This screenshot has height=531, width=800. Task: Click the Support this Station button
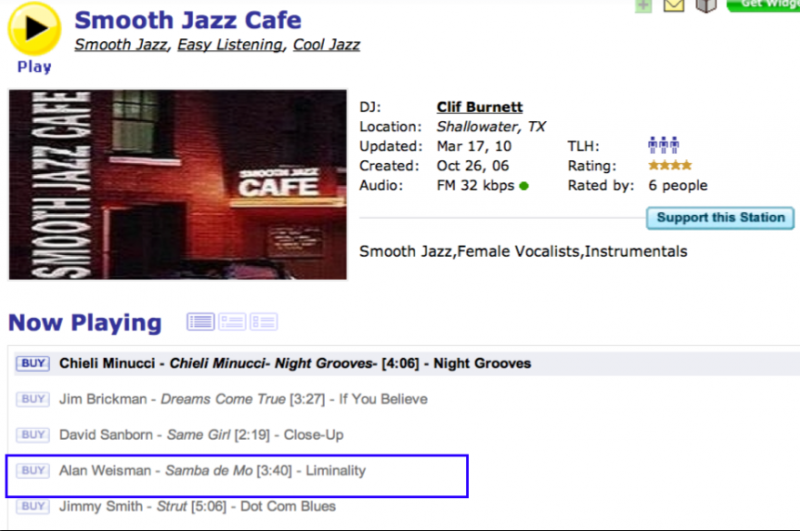[720, 218]
